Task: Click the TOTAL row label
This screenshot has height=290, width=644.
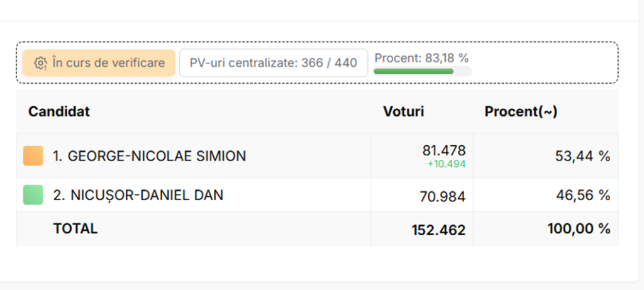Action: pos(75,229)
